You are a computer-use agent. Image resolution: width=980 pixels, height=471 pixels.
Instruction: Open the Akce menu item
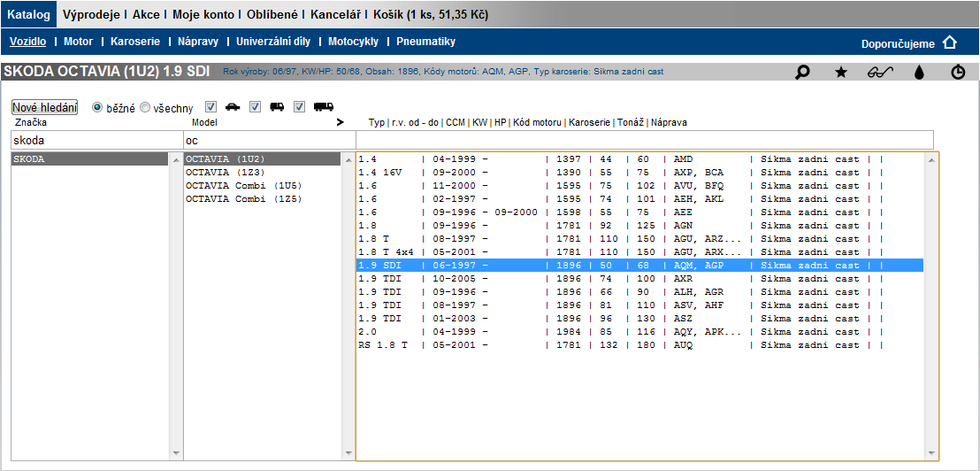pyautogui.click(x=146, y=14)
